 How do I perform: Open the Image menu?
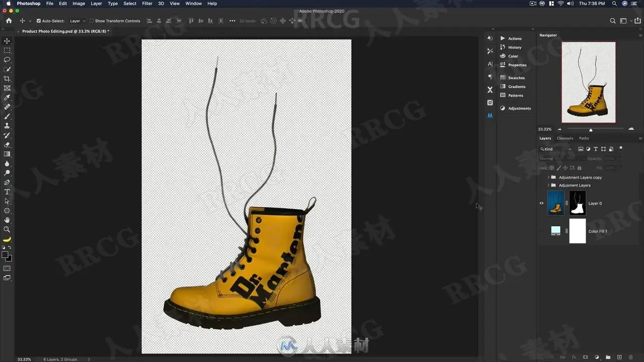pyautogui.click(x=79, y=4)
